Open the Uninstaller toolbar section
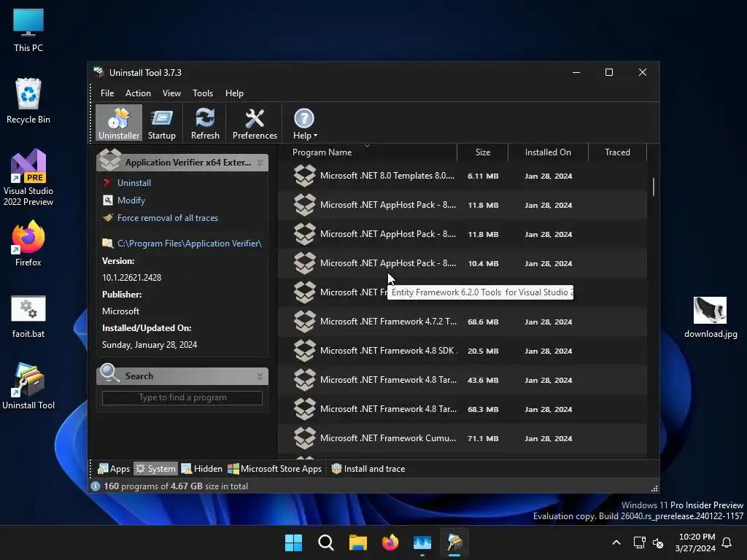This screenshot has height=560, width=747. pos(119,123)
